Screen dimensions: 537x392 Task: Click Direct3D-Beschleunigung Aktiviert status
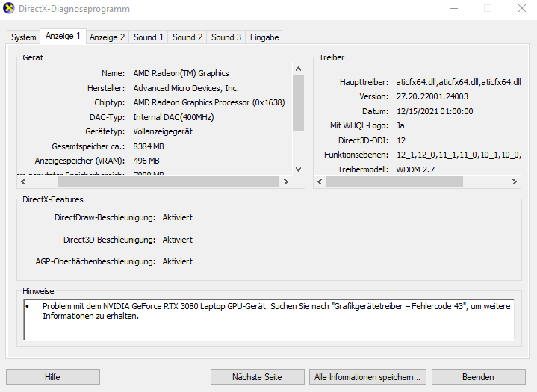178,240
